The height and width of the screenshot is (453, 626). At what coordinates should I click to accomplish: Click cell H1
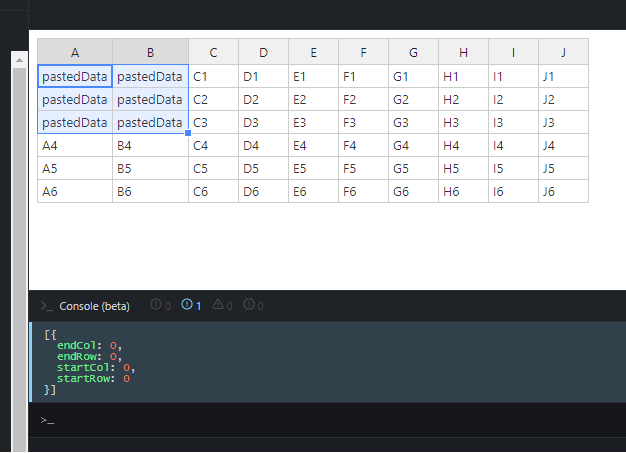(463, 76)
